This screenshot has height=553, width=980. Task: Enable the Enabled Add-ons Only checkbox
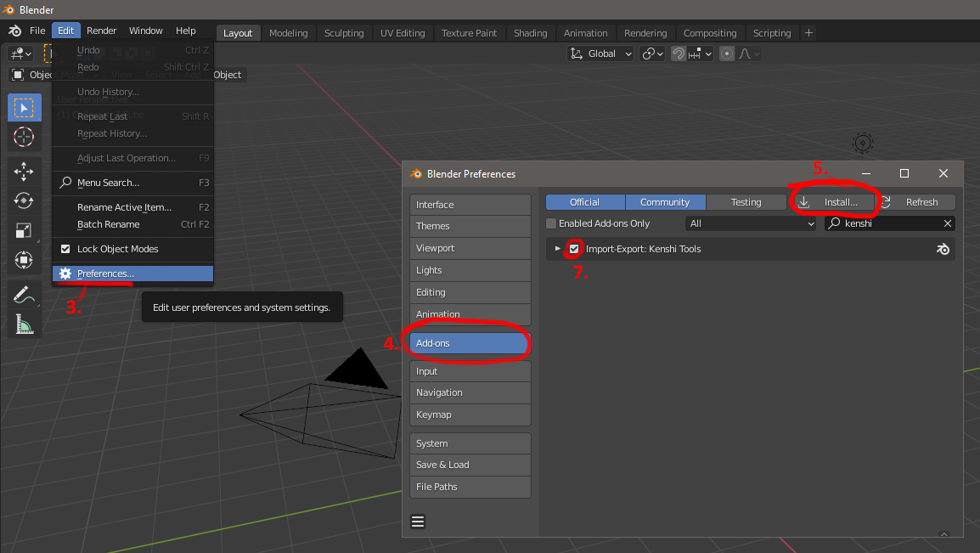pyautogui.click(x=550, y=223)
